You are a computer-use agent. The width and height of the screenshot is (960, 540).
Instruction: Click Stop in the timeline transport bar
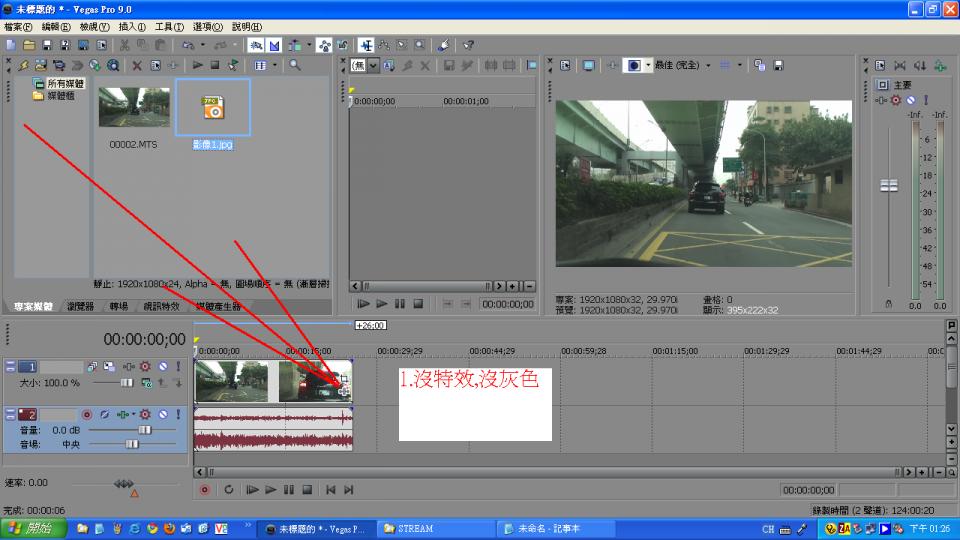(x=308, y=490)
